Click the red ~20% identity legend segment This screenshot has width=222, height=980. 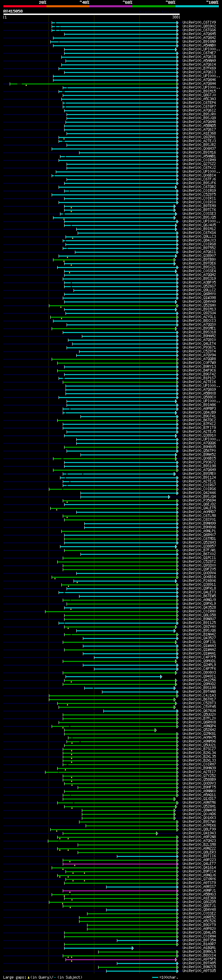tap(25, 6)
